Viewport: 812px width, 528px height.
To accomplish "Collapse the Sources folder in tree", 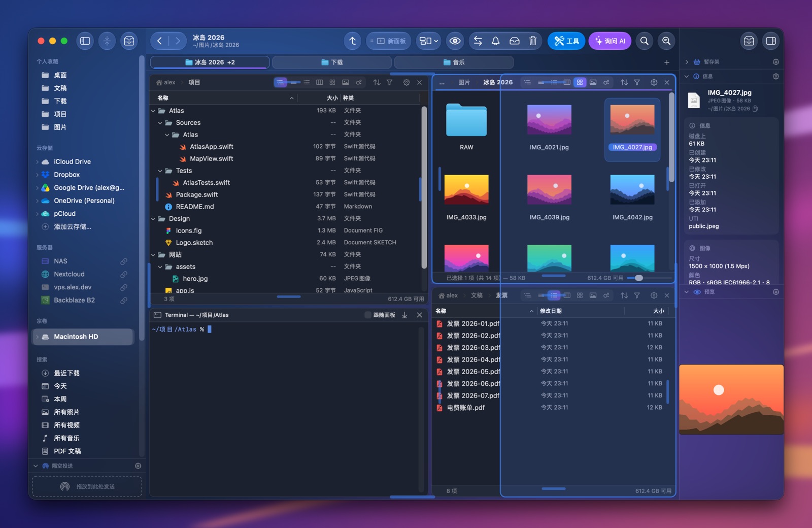I will pyautogui.click(x=160, y=123).
